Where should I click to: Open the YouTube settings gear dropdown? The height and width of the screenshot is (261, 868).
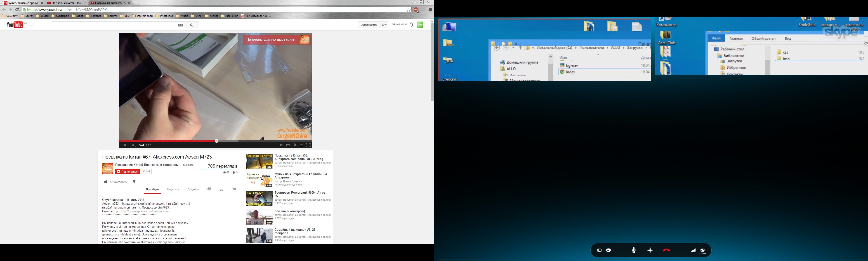coord(384,25)
